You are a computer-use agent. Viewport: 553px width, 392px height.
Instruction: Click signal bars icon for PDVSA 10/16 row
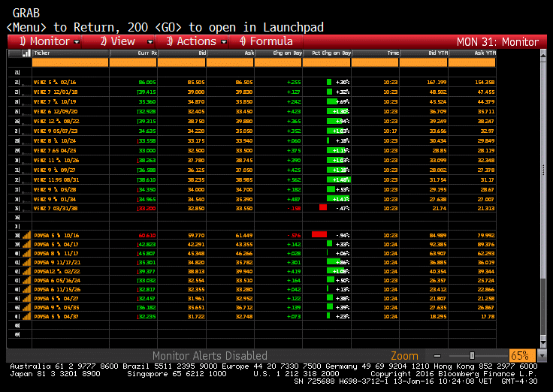pyautogui.click(x=27, y=235)
